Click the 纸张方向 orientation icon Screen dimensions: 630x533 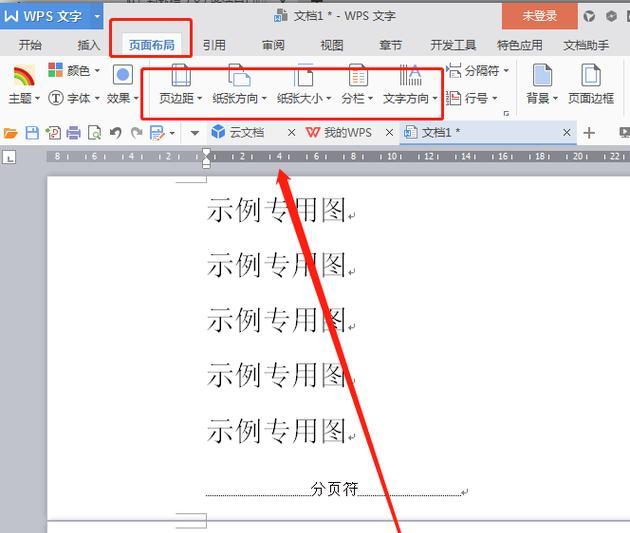[x=239, y=75]
